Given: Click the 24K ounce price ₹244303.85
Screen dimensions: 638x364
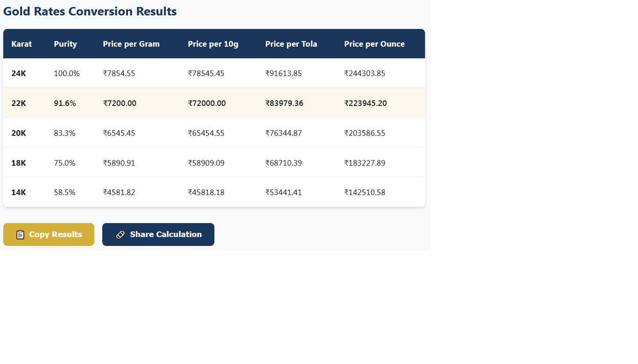Looking at the screenshot, I should [x=365, y=73].
